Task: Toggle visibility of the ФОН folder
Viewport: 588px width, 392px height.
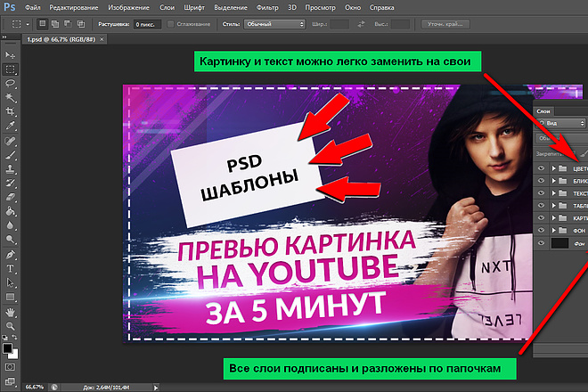Action: [x=541, y=230]
